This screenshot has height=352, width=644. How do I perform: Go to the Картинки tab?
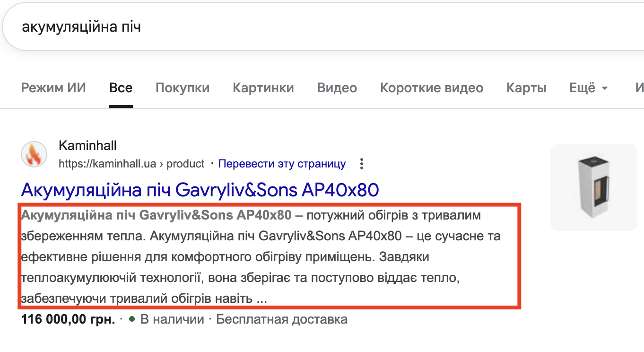point(263,88)
